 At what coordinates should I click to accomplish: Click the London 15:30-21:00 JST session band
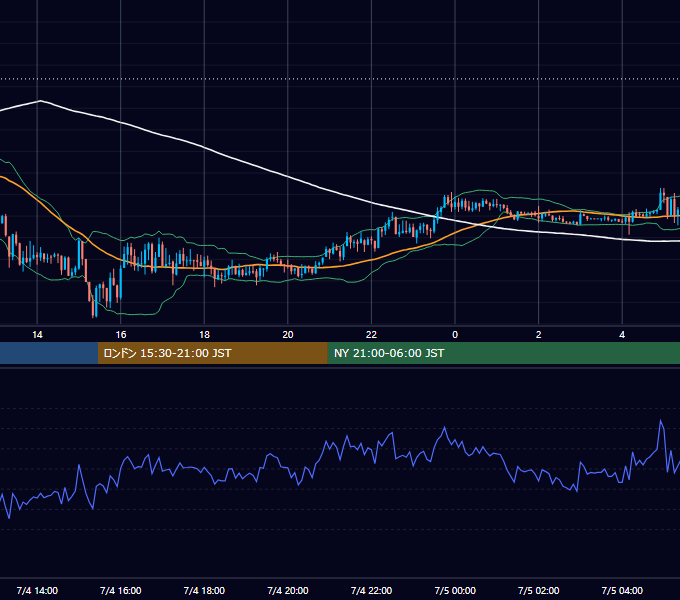212,353
